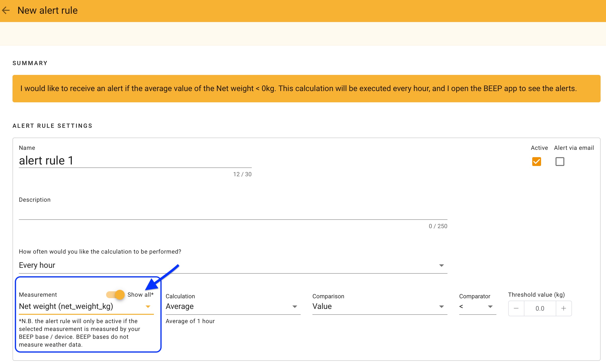
Task: Click the Name field with alert rule 1
Action: point(135,161)
